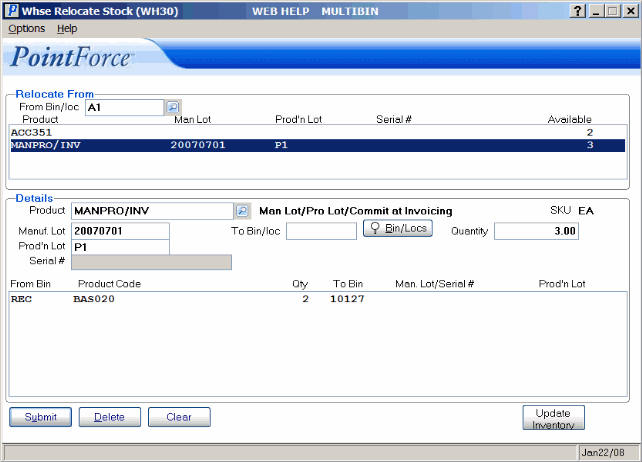Image resolution: width=642 pixels, height=462 pixels.
Task: Click the Serial # header in Relocate From
Action: (x=394, y=120)
